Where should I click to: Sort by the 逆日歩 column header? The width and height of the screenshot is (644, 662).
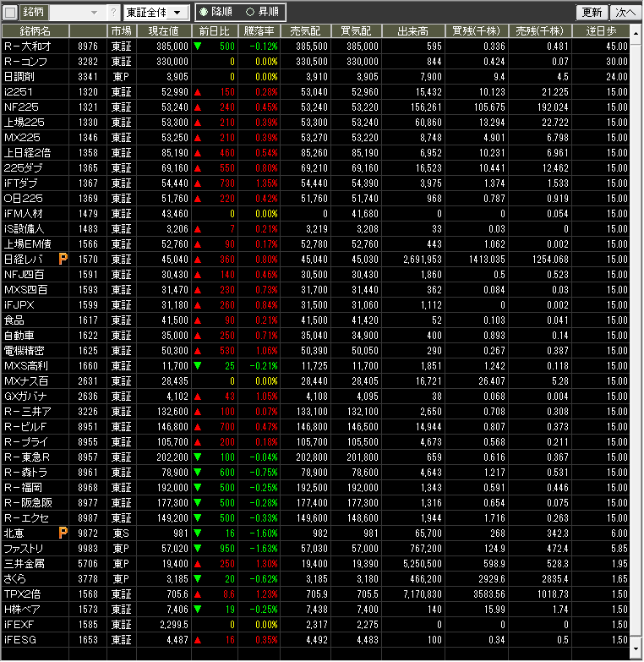(x=606, y=30)
